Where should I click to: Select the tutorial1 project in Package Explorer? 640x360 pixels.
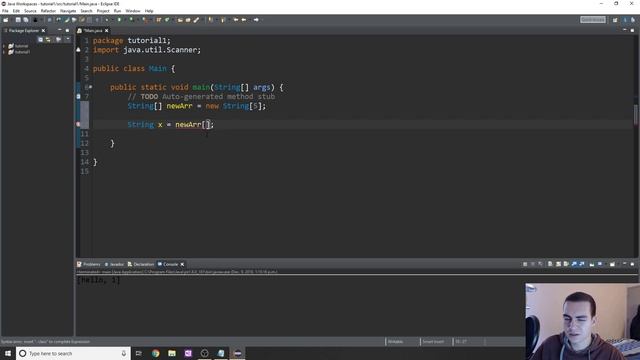pos(22,52)
